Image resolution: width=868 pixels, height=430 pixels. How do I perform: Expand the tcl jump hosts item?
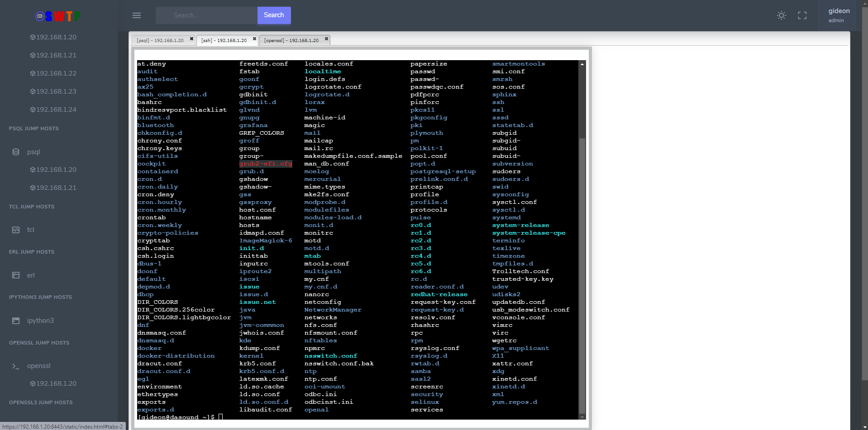pyautogui.click(x=30, y=230)
